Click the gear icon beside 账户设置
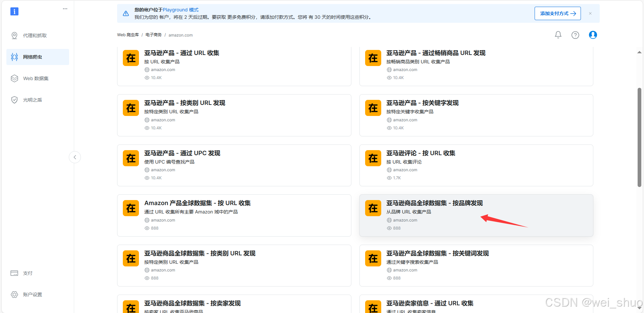The width and height of the screenshot is (644, 313). (x=14, y=295)
